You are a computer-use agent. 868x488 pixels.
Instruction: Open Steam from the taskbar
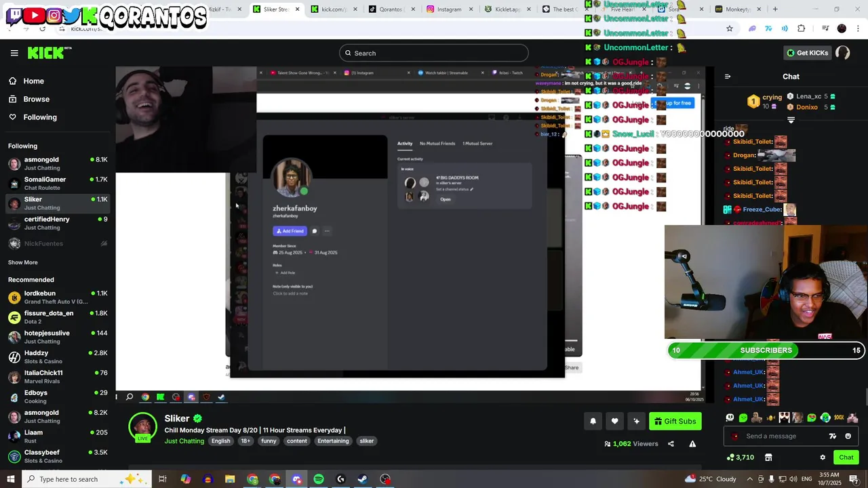[x=363, y=479]
